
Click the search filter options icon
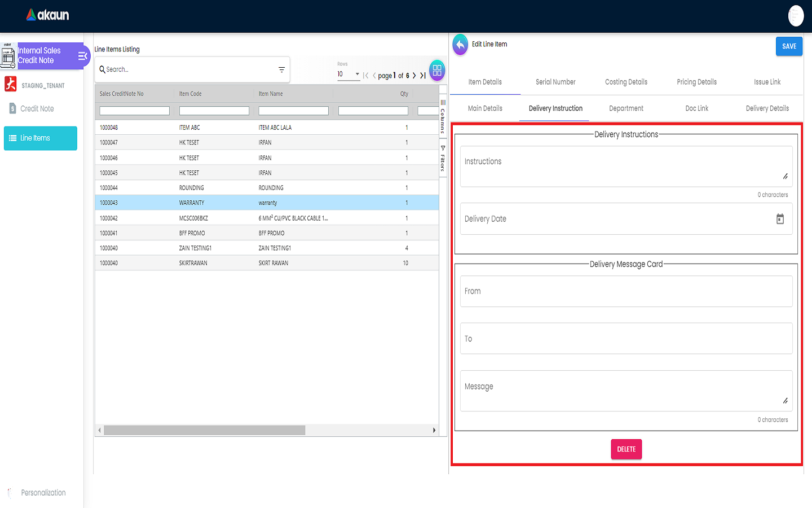[281, 70]
